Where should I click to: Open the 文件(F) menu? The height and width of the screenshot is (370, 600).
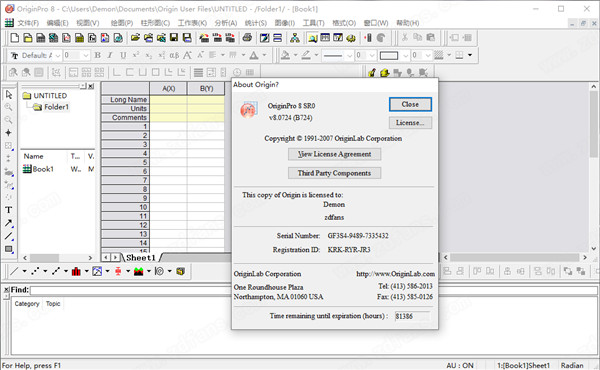point(28,23)
